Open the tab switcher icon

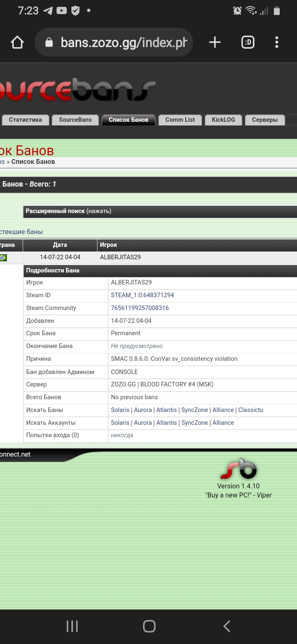[247, 42]
